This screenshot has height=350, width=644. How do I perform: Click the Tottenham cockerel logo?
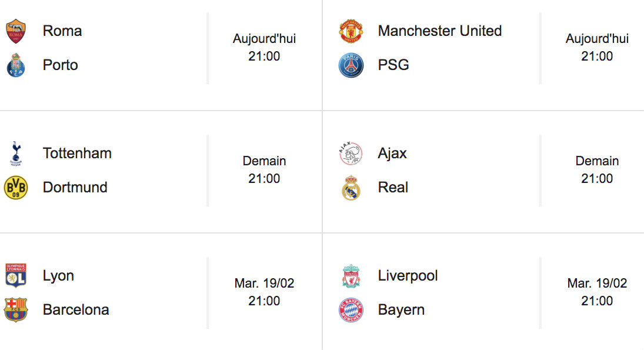[x=16, y=154]
